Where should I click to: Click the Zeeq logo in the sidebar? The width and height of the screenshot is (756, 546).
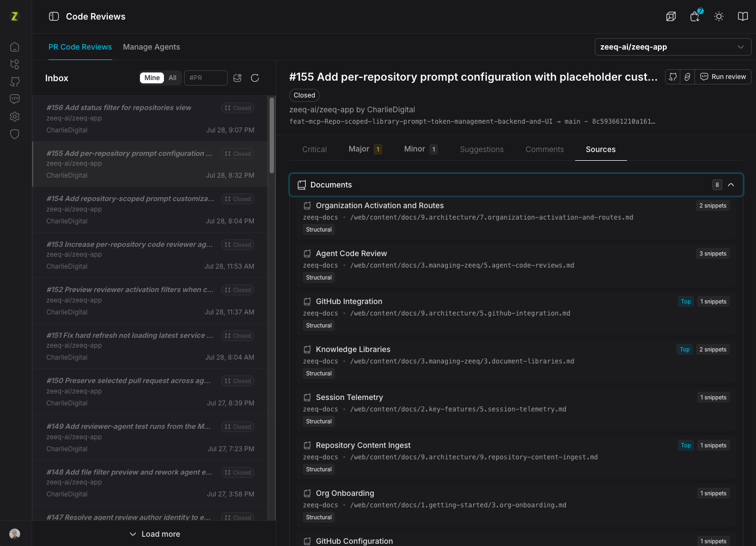pyautogui.click(x=15, y=16)
